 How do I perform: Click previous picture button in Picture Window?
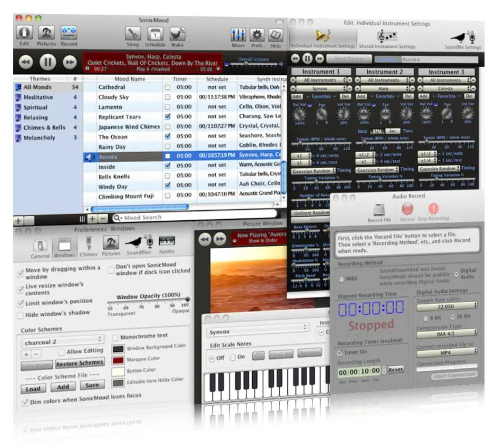coord(205,239)
